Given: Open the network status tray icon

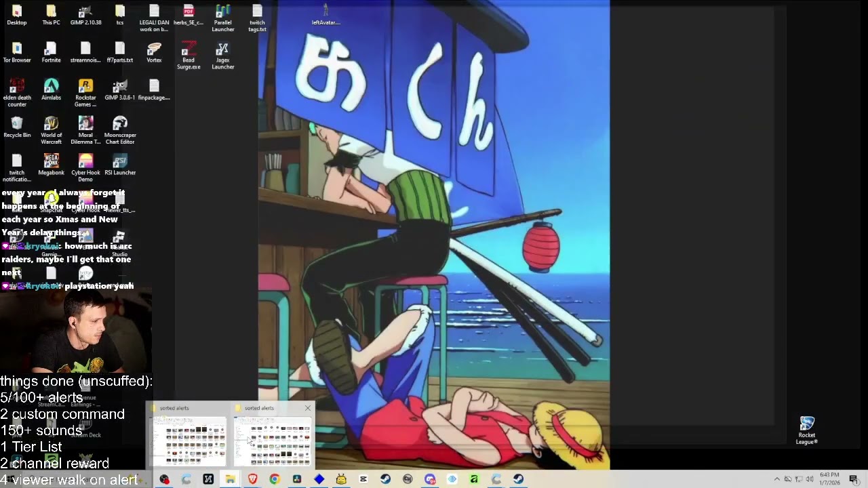Looking at the screenshot, I should (799, 479).
